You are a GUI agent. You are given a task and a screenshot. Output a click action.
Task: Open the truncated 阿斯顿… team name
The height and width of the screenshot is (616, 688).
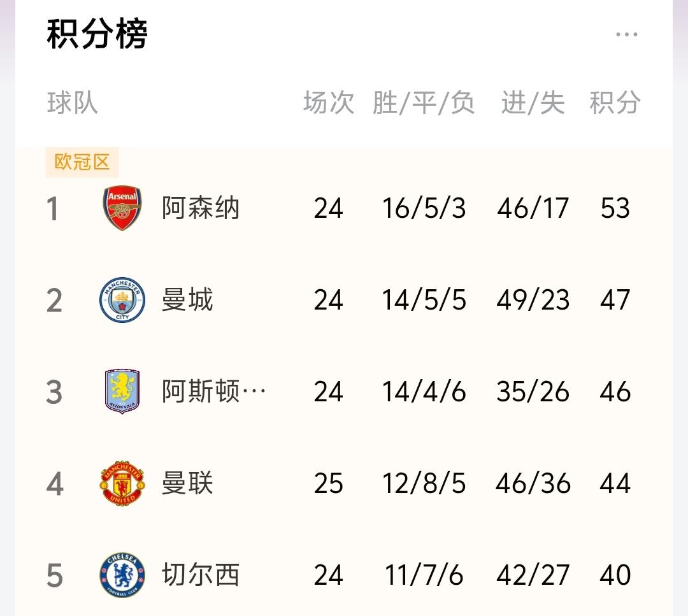(213, 391)
